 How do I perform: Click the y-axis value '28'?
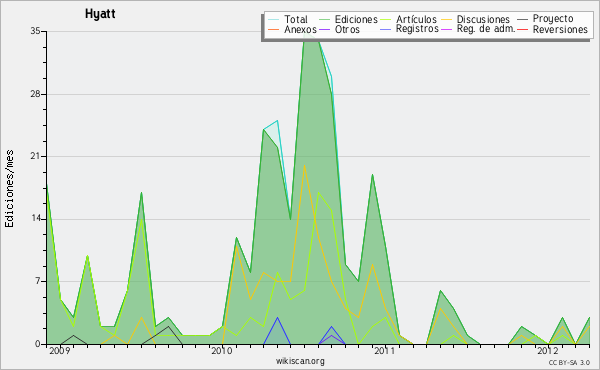pos(36,94)
